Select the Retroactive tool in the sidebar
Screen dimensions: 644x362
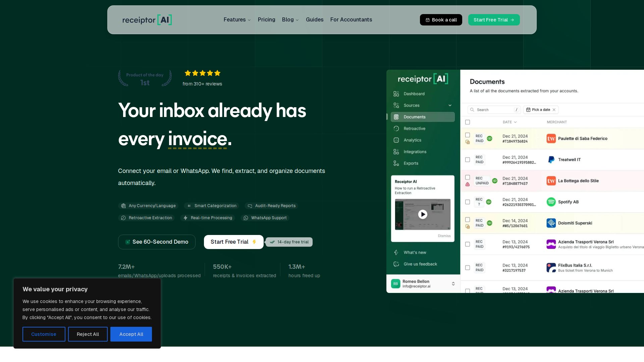point(414,128)
